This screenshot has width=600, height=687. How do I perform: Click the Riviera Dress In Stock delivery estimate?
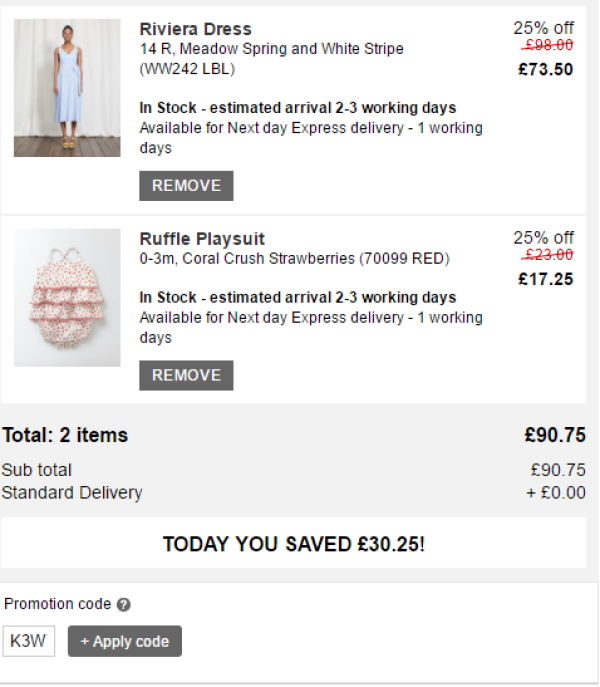[298, 108]
